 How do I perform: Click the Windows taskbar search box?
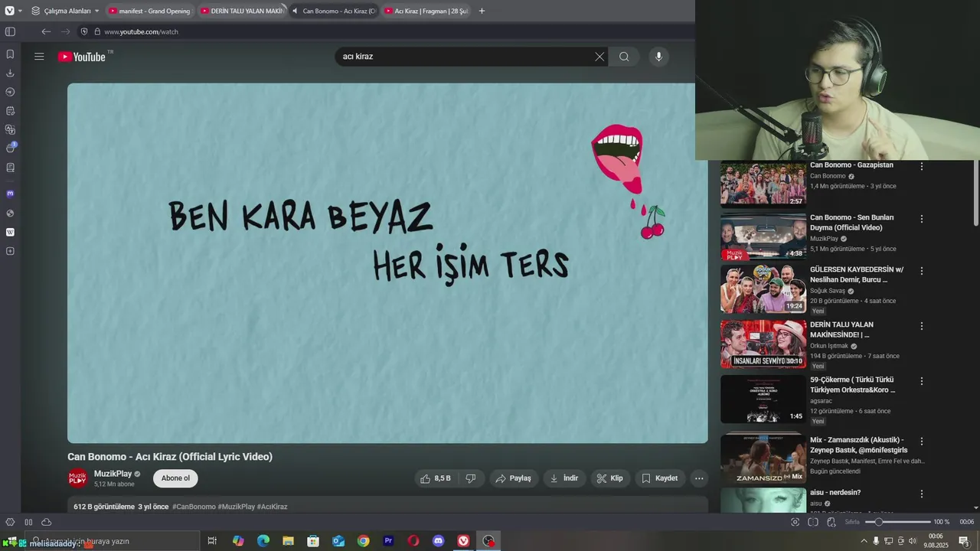tap(112, 541)
